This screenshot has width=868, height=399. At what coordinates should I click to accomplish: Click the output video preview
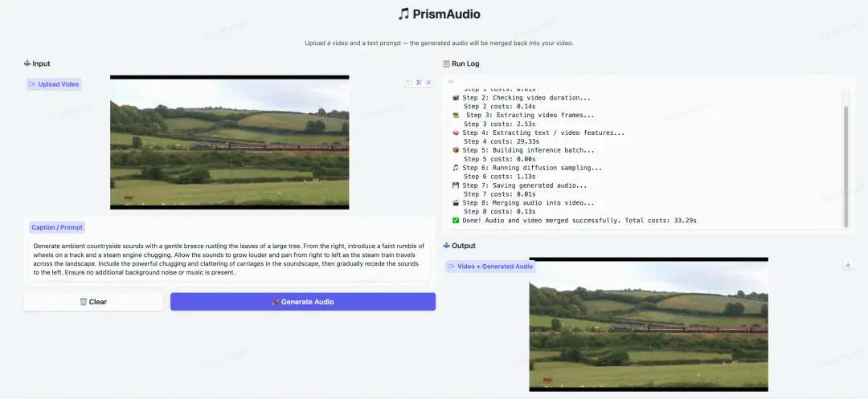coord(649,324)
